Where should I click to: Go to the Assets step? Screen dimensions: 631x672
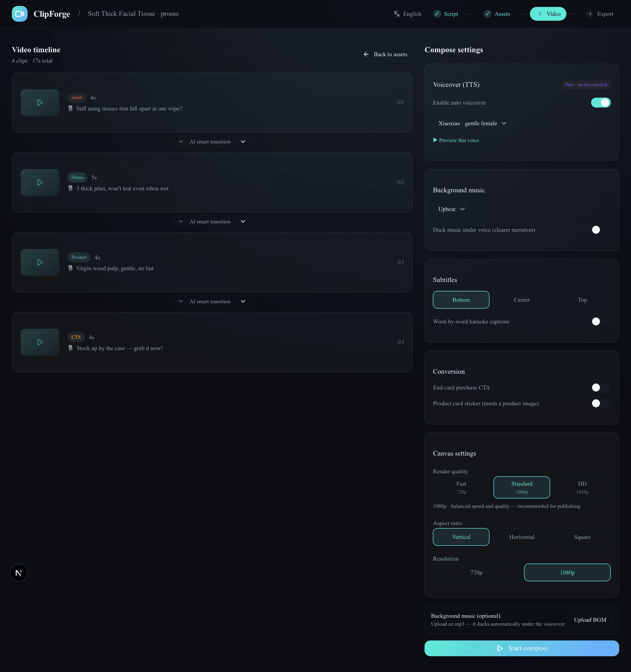(x=497, y=14)
